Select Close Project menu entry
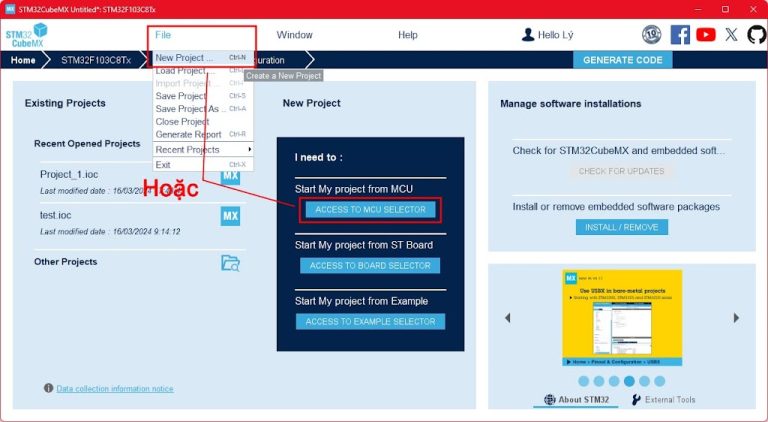The height and width of the screenshot is (422, 768). 203,121
